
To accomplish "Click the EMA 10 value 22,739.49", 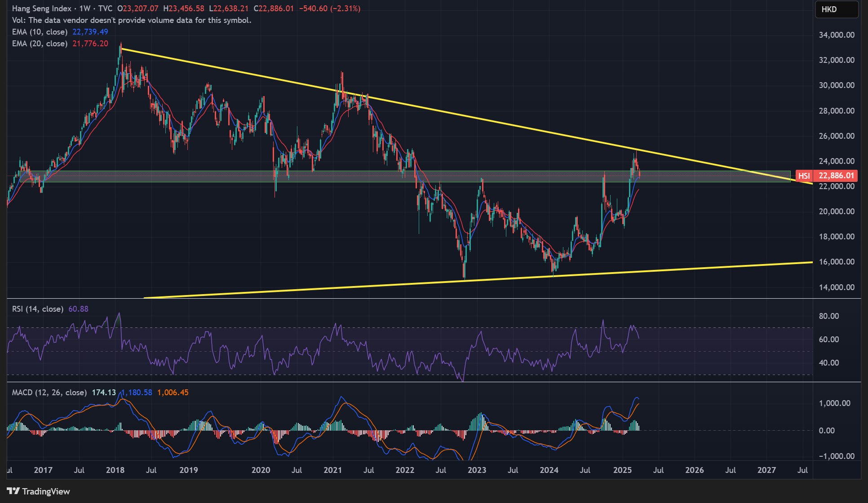I will click(90, 32).
